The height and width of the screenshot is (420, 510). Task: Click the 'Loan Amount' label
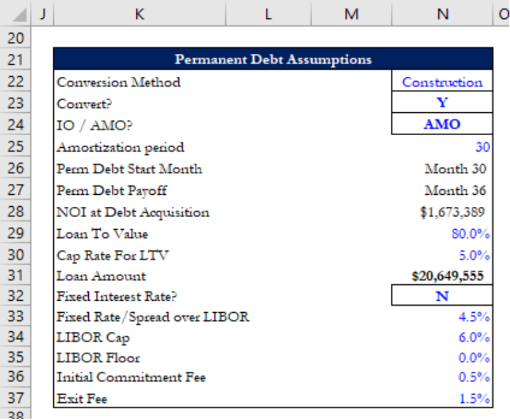101,276
